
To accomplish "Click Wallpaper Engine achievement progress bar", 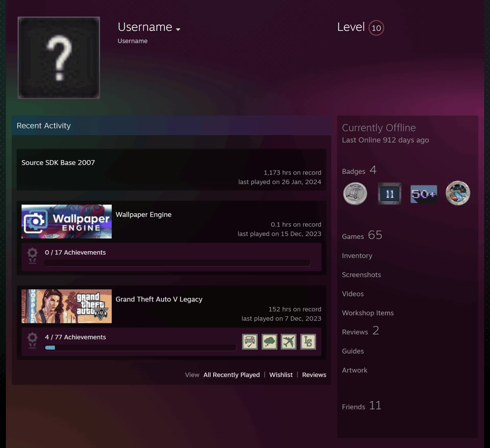I will click(x=177, y=263).
